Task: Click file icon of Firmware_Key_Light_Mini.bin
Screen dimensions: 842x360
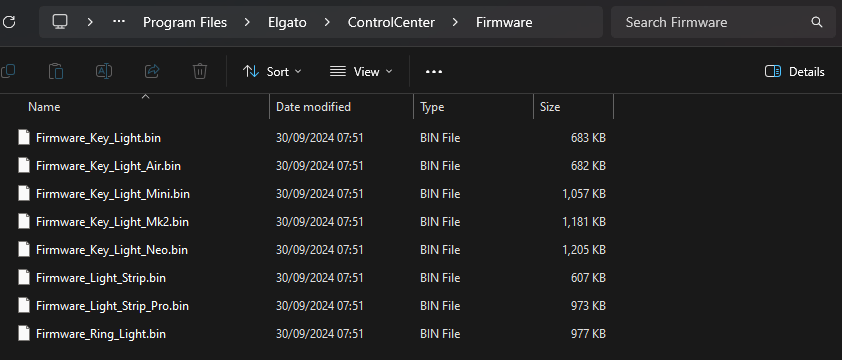Action: (24, 193)
